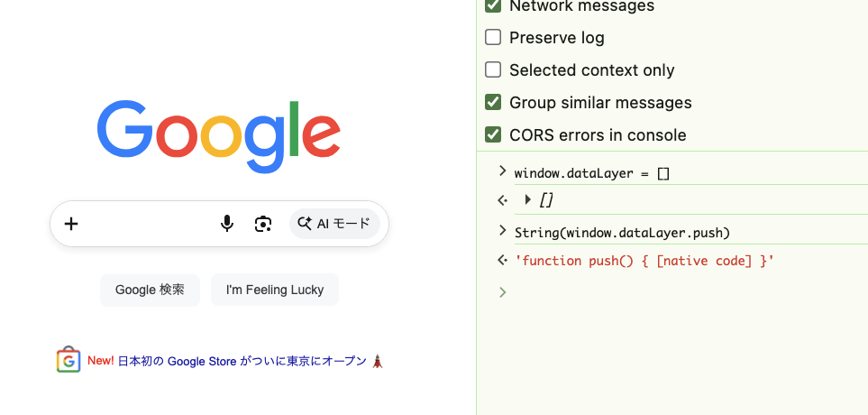Click the magnifier sparkle AI mode icon
Screen dimensions: 868x415
pyautogui.click(x=305, y=224)
